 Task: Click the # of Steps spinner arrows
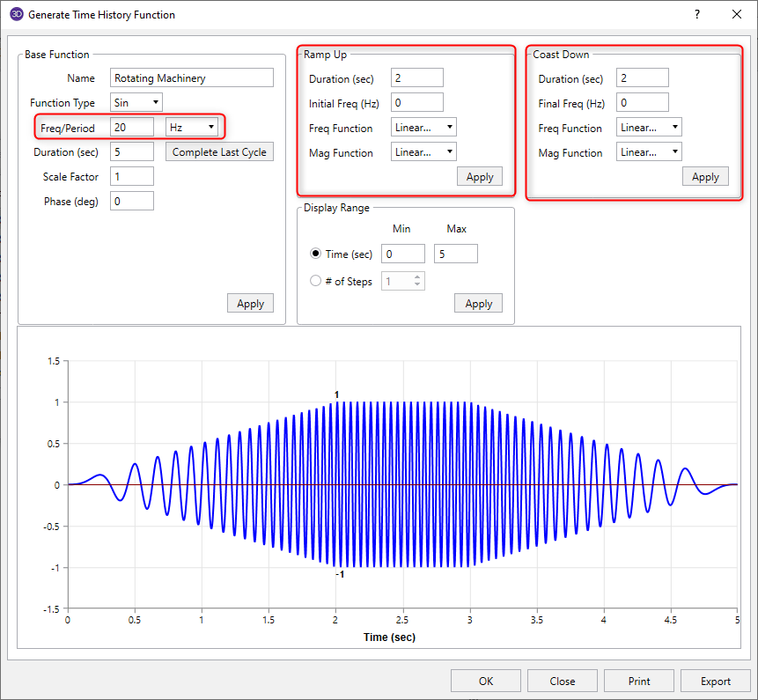(418, 282)
